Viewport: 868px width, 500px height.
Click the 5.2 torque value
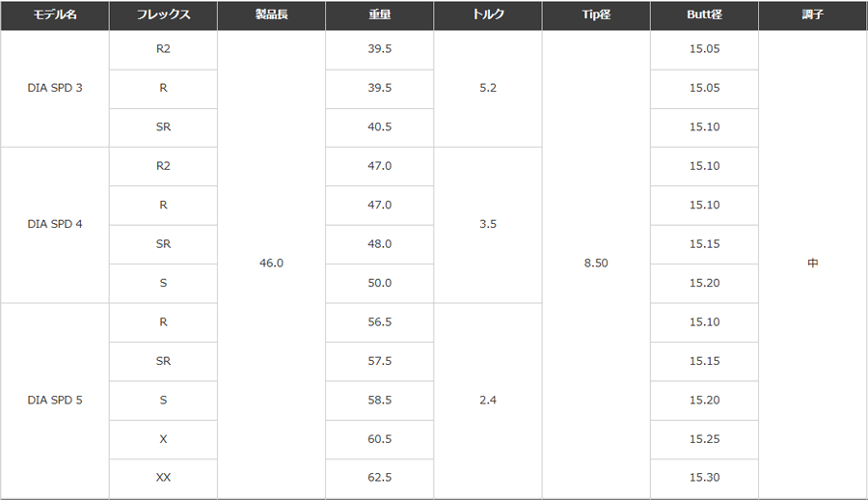pos(488,88)
